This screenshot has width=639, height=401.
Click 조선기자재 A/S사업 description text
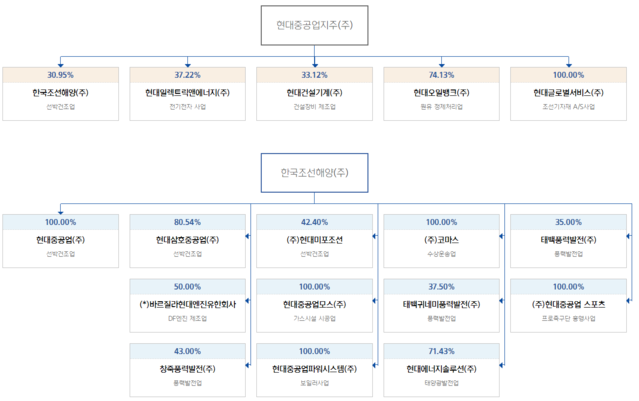point(568,107)
